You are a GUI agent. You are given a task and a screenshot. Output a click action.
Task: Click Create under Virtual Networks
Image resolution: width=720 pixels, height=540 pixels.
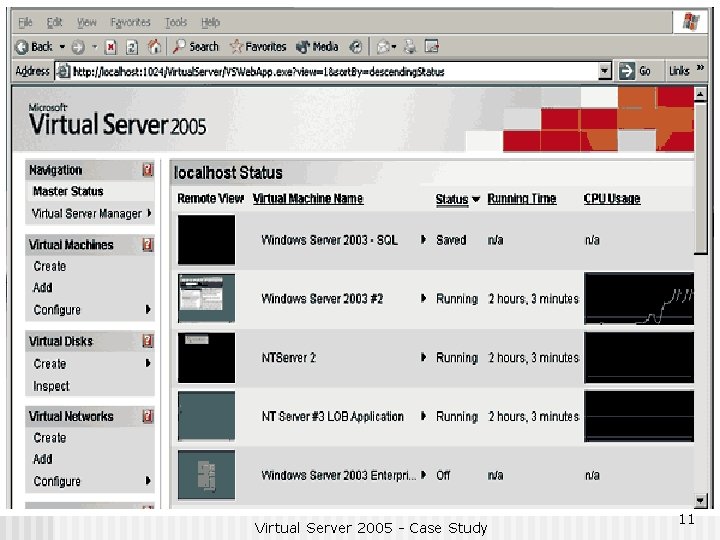coord(50,438)
